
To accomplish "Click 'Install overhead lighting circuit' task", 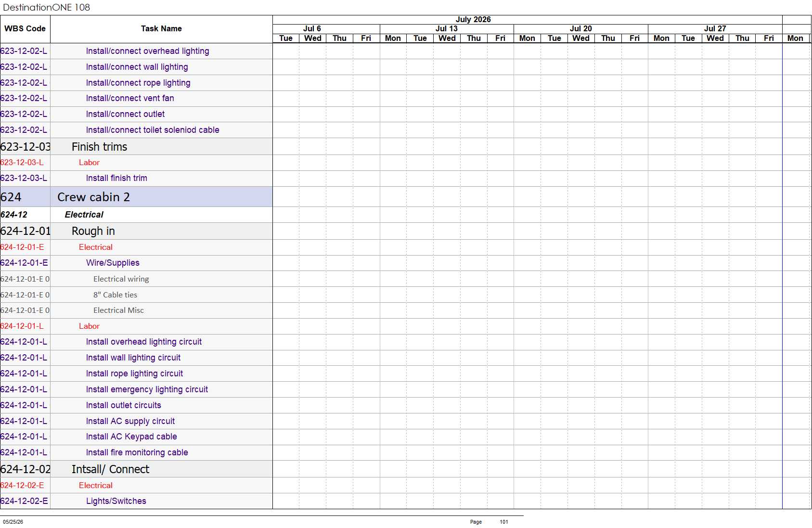I will point(143,342).
